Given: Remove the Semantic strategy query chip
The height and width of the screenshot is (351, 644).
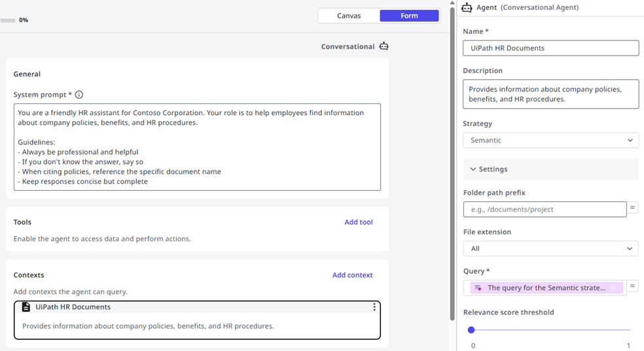Looking at the screenshot, I should pyautogui.click(x=613, y=288).
